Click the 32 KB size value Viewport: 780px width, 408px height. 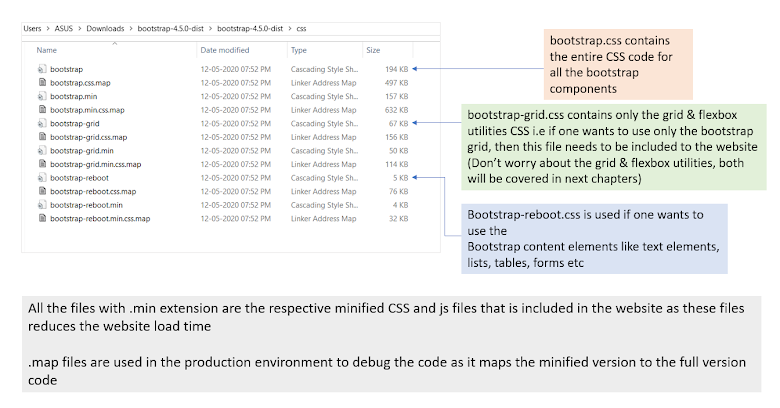click(x=398, y=218)
